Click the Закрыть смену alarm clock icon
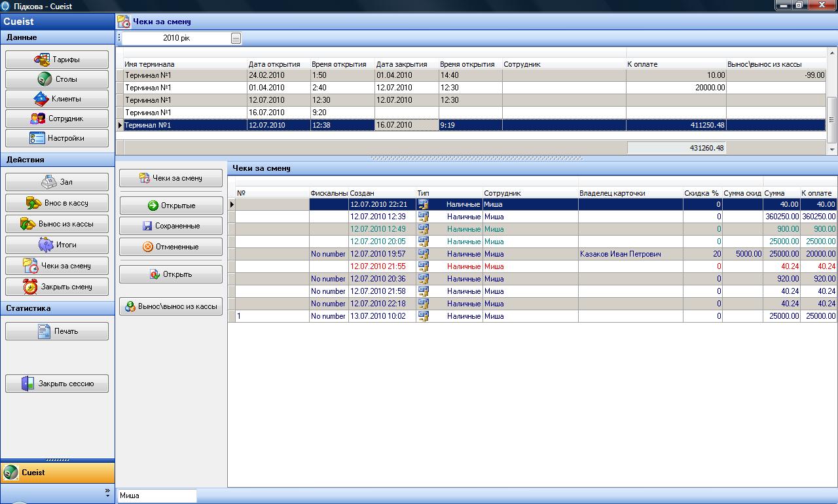The height and width of the screenshot is (504, 838). [x=30, y=287]
